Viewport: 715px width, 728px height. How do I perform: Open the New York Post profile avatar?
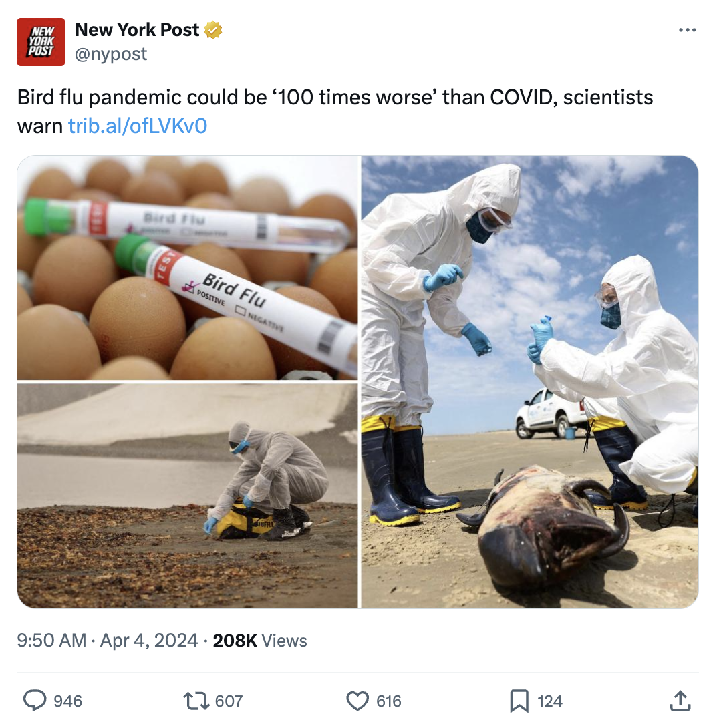click(41, 42)
